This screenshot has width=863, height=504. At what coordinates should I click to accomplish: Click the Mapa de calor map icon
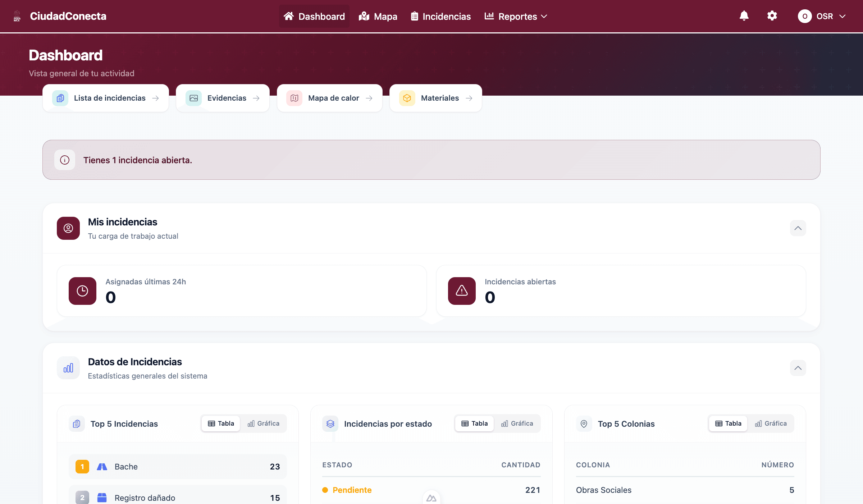294,98
